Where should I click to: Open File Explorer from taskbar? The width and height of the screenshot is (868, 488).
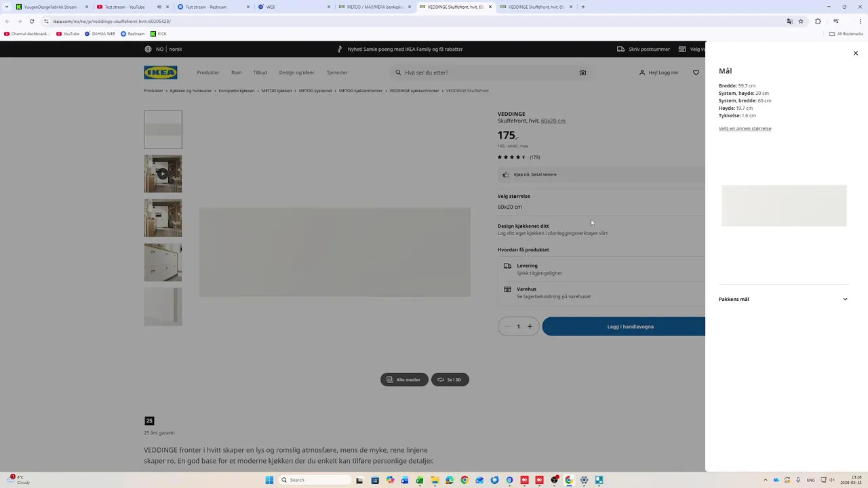[435, 480]
